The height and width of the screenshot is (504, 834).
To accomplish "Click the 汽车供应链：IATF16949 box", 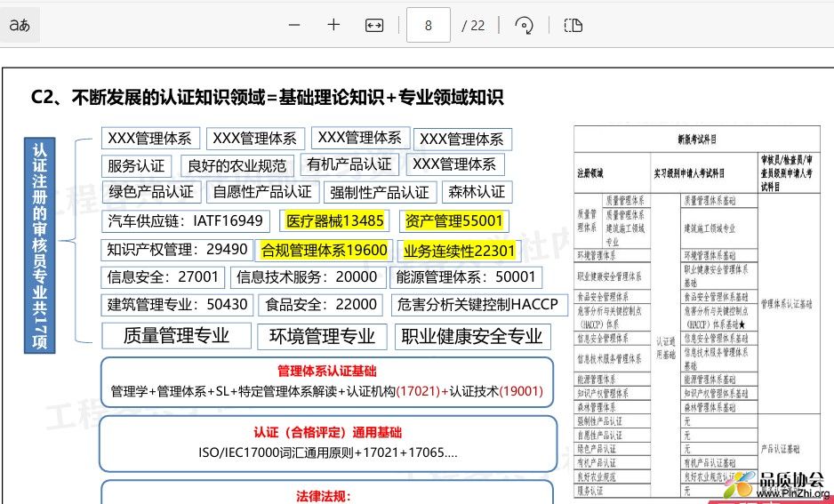I will click(x=185, y=221).
